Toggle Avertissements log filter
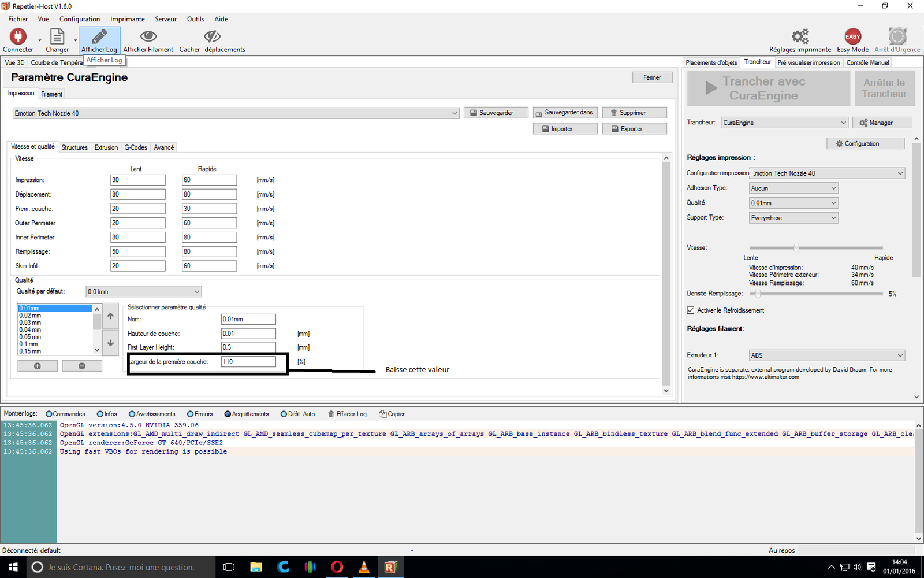Screen dimensions: 924x578 coord(132,414)
